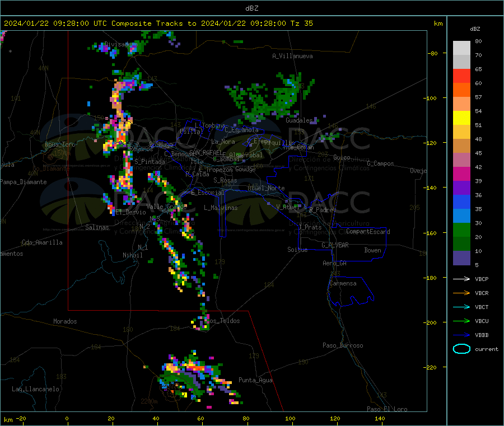
Task: Click the Guadales map label
Action: pyautogui.click(x=299, y=120)
